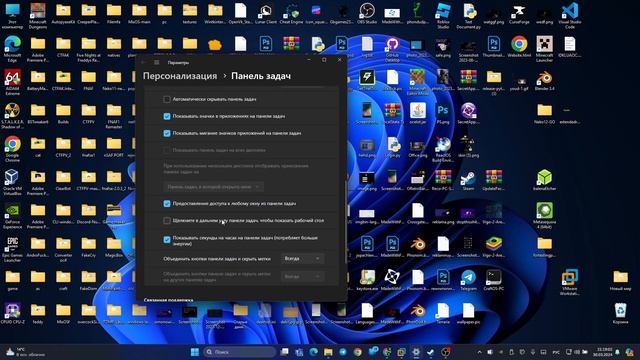This screenshot has width=640, height=360.
Task: Open the taskbar clock and date
Action: [604, 352]
